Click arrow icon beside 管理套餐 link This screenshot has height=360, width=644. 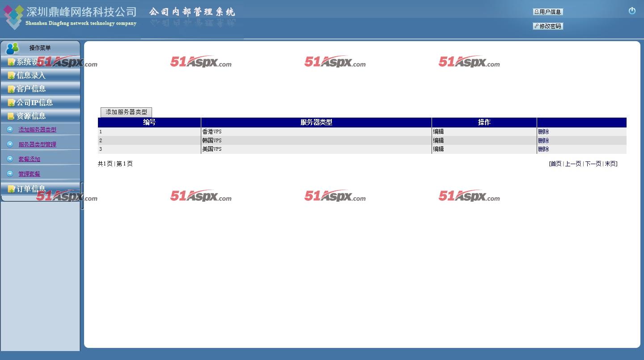10,174
